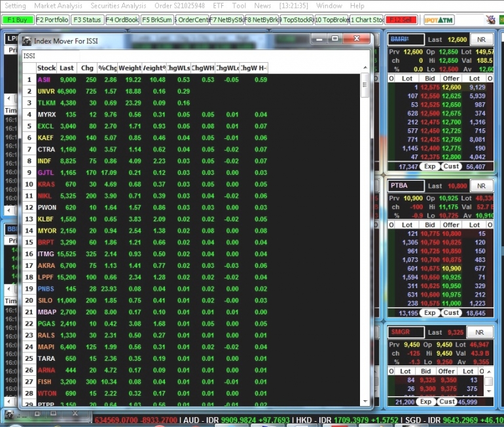Screen dimensions: 504x427
Task: Open Chart Stock toolbar item
Action: (x=367, y=20)
